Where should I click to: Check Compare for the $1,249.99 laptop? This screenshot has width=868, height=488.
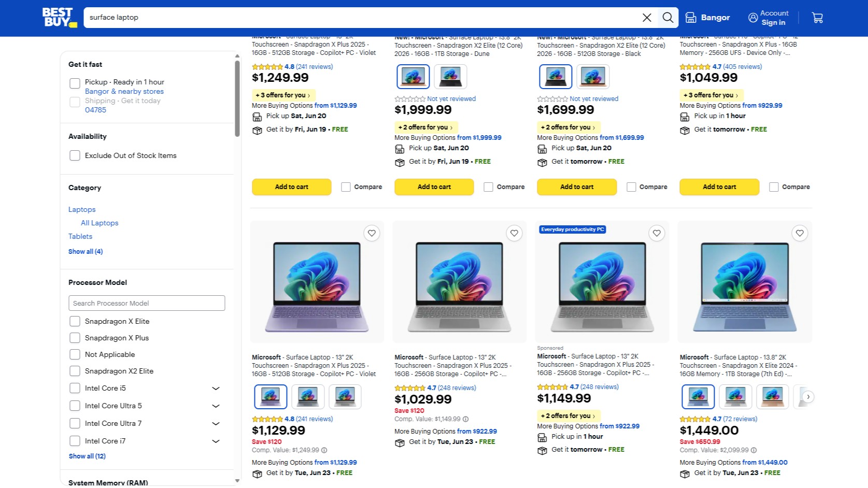tap(346, 187)
